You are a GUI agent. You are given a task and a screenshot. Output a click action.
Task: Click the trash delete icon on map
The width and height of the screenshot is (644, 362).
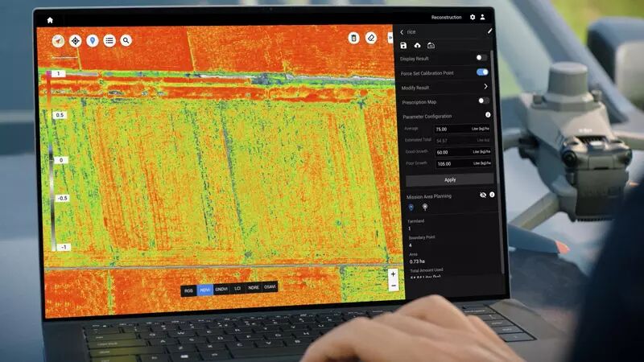[353, 38]
